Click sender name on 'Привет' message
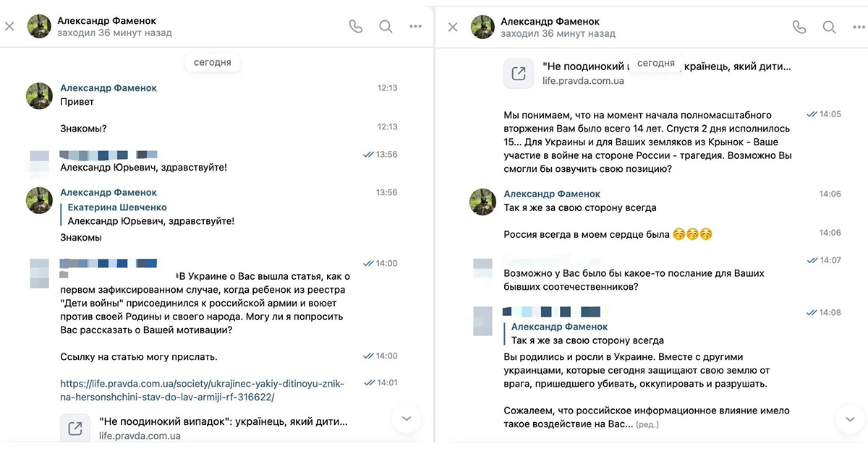This screenshot has height=451, width=868. (x=109, y=88)
